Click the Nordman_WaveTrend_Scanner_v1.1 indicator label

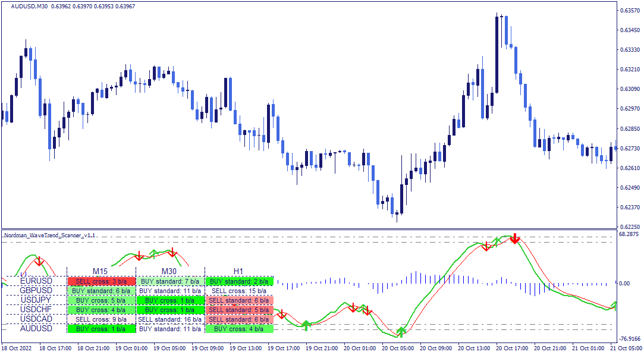50,235
